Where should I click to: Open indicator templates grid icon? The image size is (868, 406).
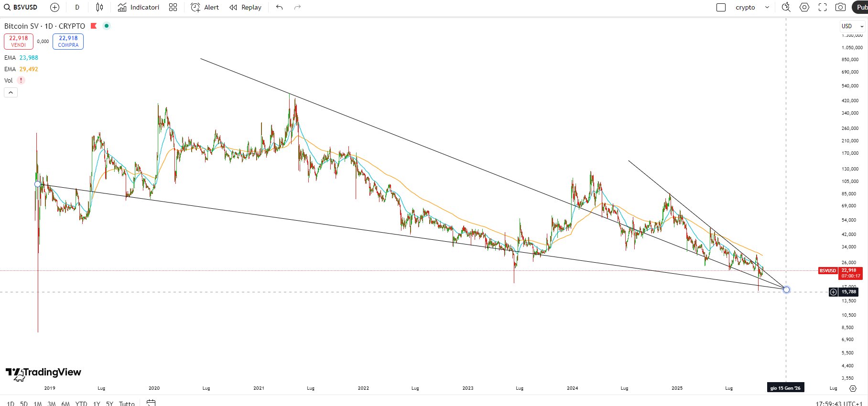click(x=173, y=7)
